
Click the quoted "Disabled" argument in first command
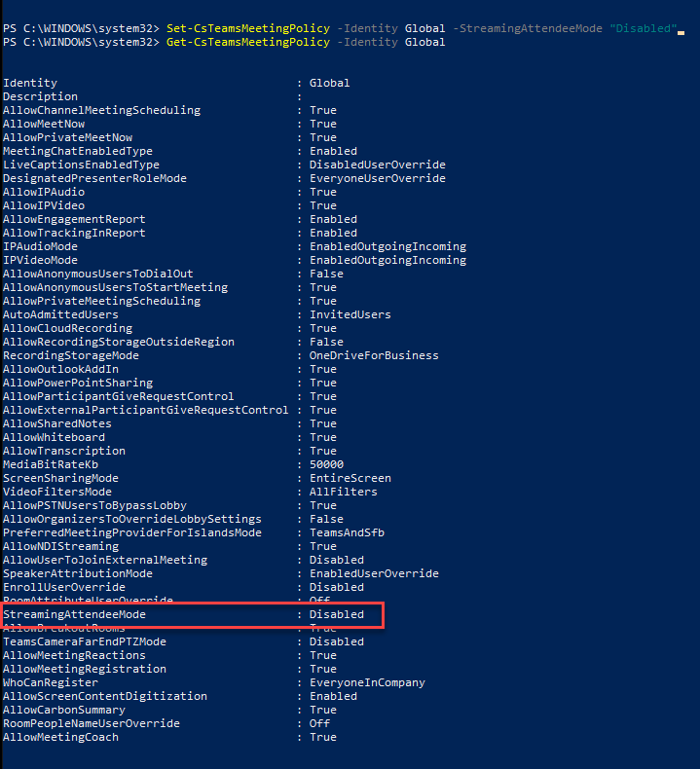coord(643,28)
